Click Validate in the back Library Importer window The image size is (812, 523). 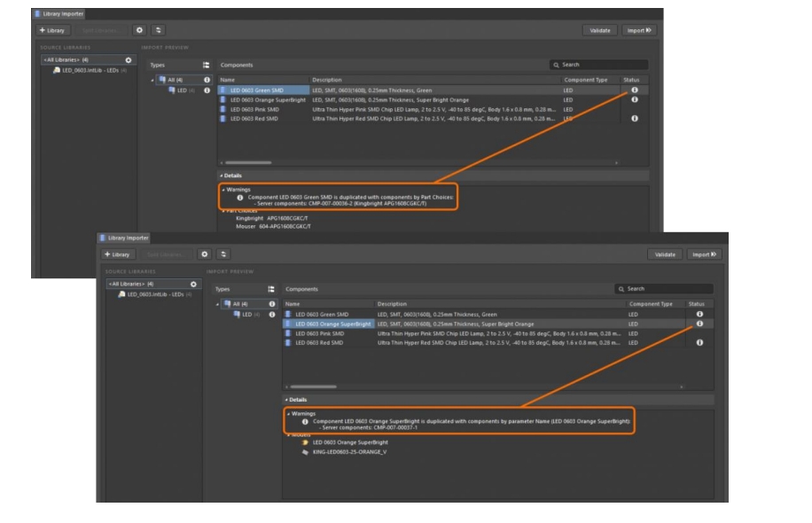click(x=599, y=30)
